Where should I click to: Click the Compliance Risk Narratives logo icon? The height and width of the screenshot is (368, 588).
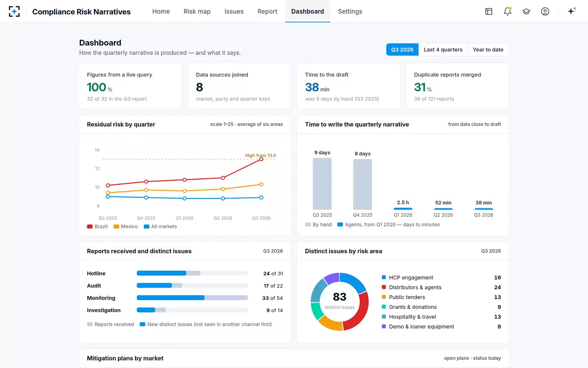coord(14,11)
